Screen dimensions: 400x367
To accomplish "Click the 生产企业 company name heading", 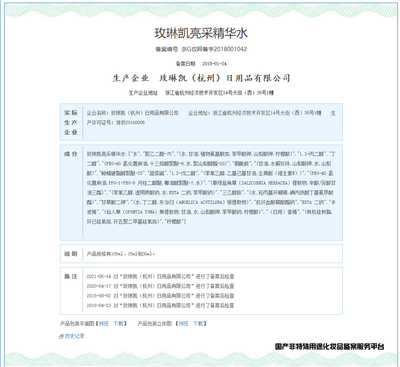I will point(201,78).
